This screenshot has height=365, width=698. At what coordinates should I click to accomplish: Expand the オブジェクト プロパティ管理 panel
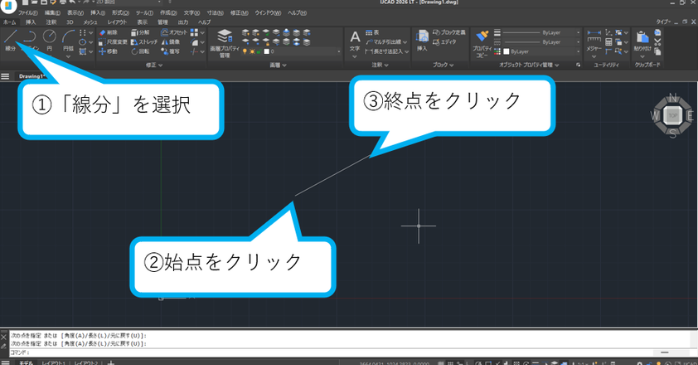529,65
